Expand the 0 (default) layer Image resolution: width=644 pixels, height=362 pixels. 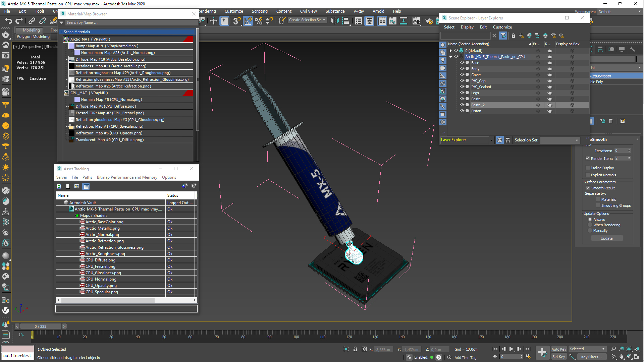point(451,51)
